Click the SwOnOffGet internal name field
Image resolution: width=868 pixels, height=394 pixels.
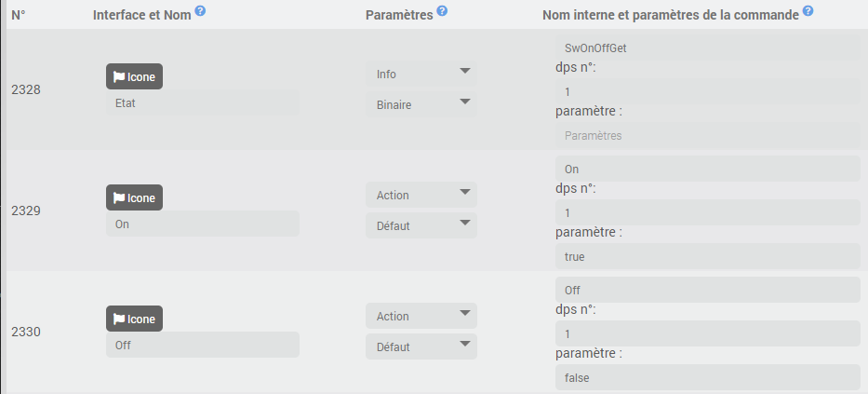(x=707, y=48)
